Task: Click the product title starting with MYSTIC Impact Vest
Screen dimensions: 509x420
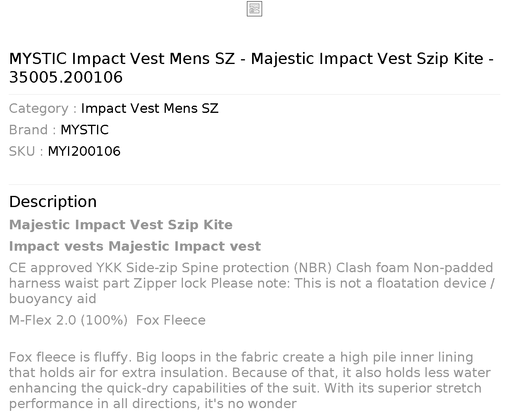Action: point(251,68)
